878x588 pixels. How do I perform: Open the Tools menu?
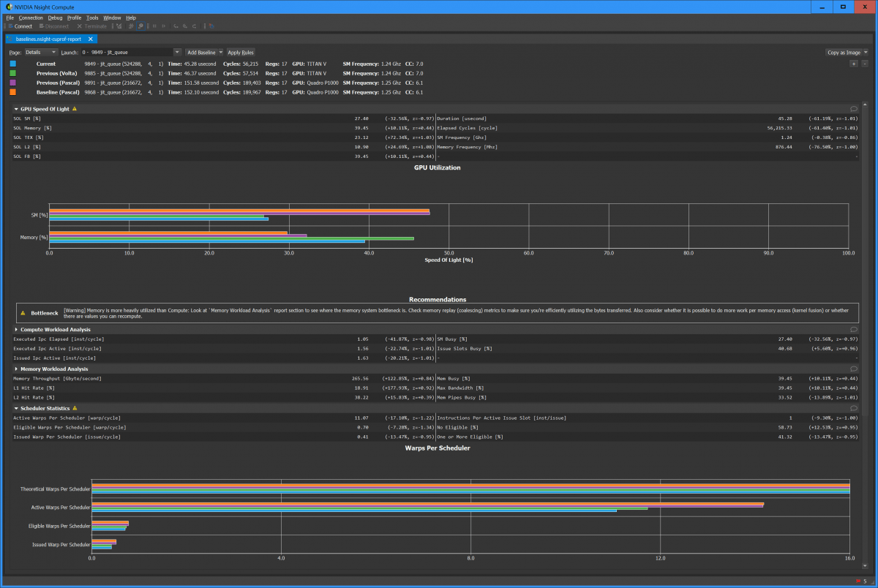pos(92,18)
